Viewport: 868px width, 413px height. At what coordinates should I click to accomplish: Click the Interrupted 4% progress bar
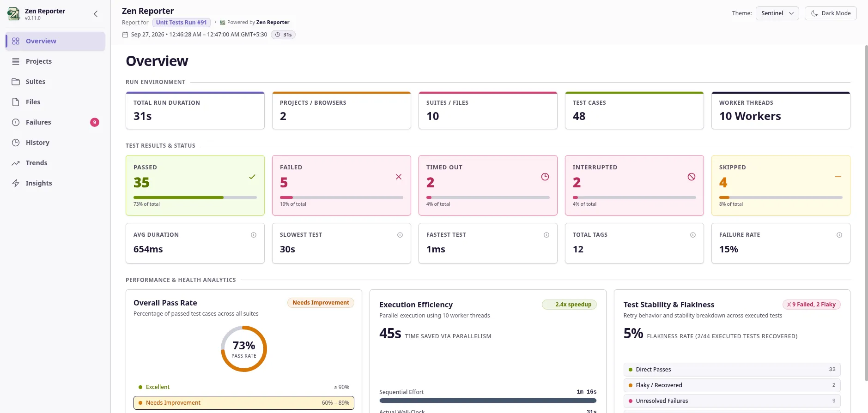pyautogui.click(x=634, y=198)
